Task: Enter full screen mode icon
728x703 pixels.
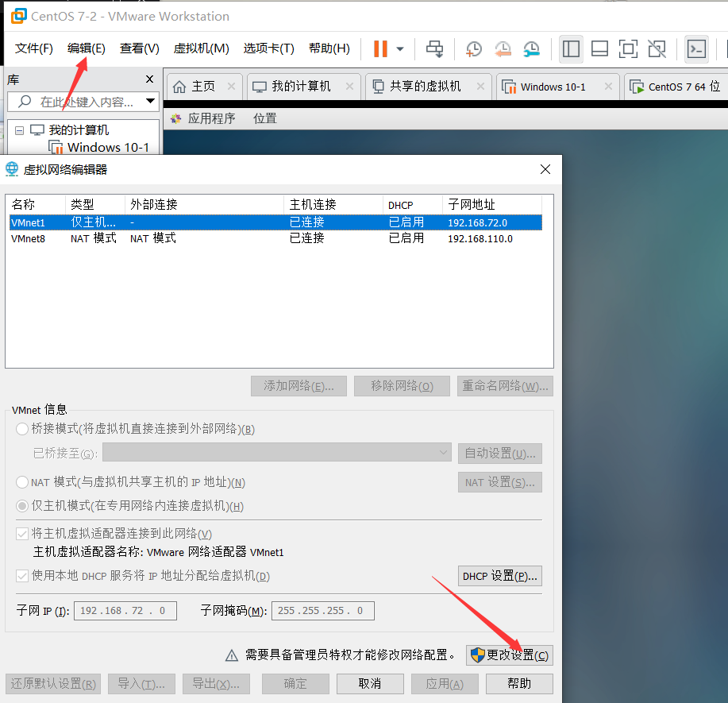Action: pos(628,48)
